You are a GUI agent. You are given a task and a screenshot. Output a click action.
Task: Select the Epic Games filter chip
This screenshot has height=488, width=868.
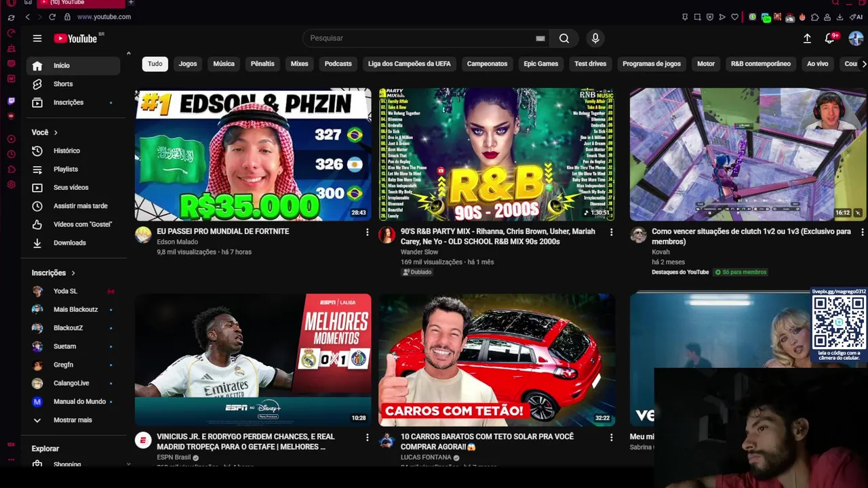pos(540,64)
